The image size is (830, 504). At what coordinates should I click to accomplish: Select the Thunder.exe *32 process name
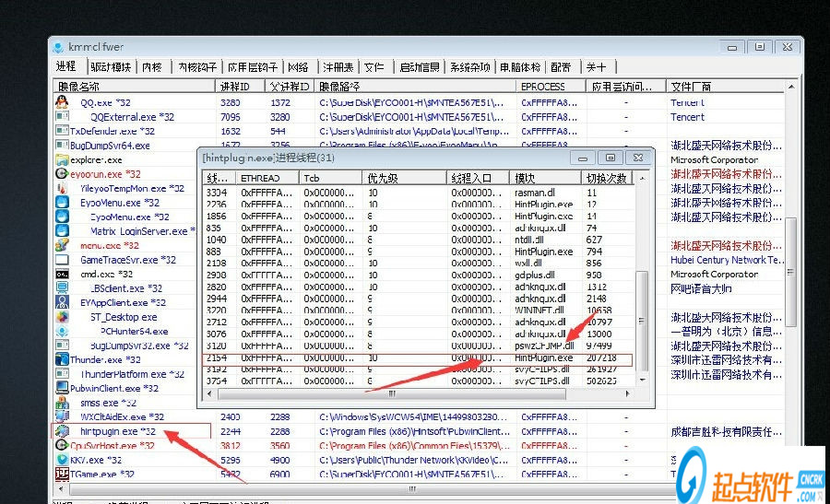click(105, 359)
